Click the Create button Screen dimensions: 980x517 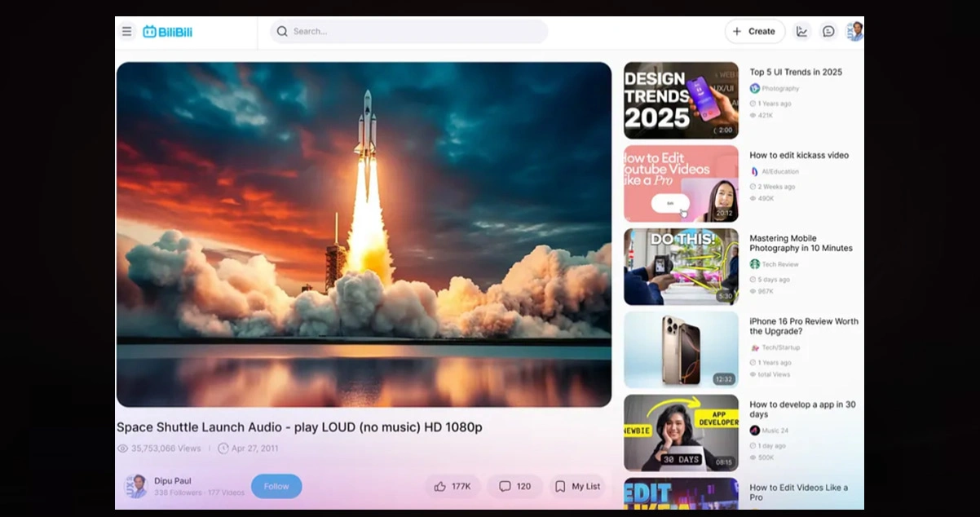pyautogui.click(x=754, y=32)
